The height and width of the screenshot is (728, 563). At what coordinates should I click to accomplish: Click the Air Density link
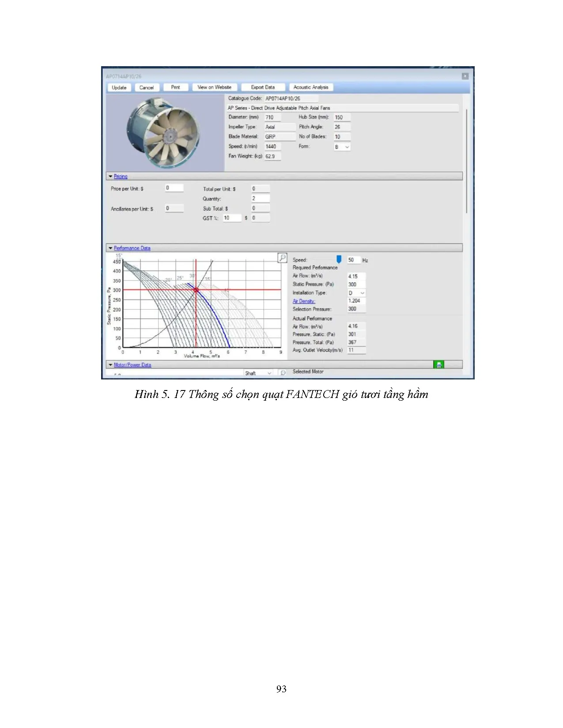pyautogui.click(x=304, y=301)
